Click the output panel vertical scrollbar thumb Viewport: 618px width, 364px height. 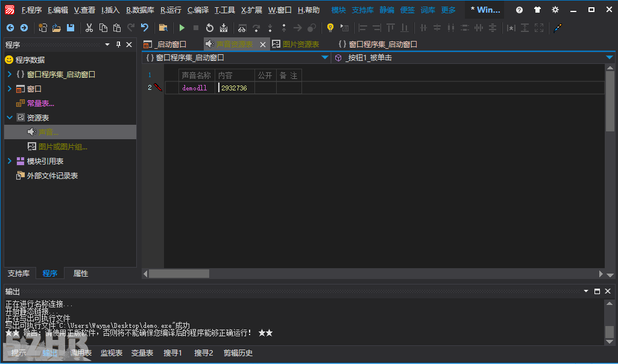[x=610, y=332]
